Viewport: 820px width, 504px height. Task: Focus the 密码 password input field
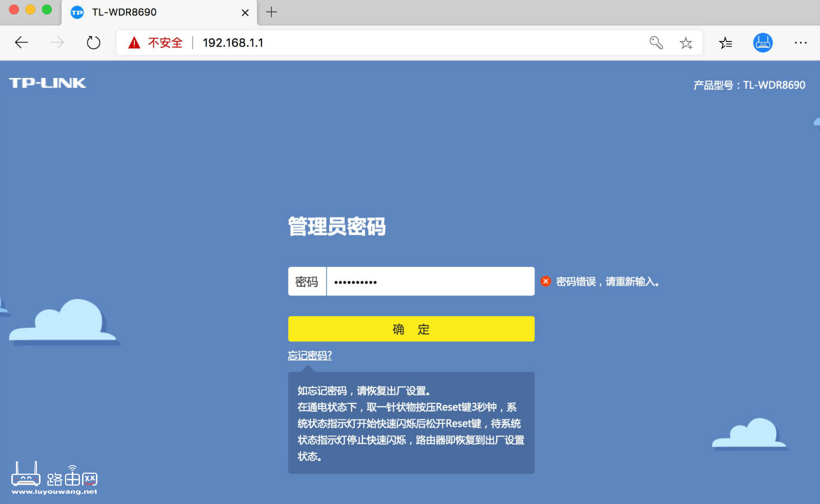point(430,281)
